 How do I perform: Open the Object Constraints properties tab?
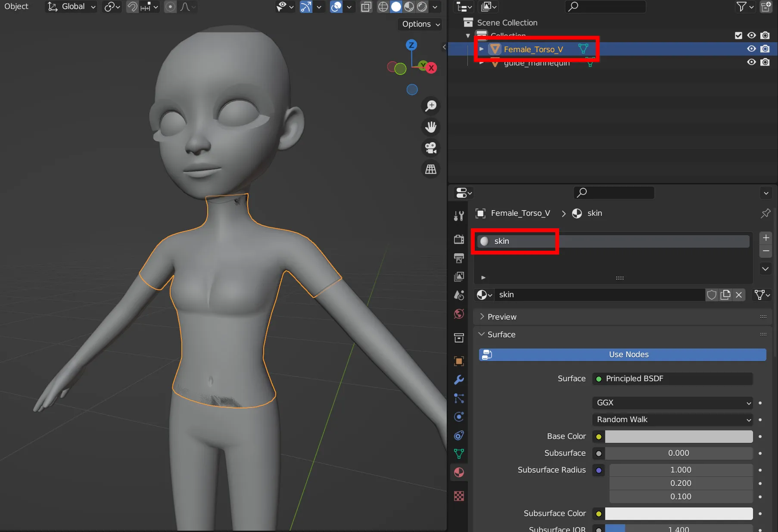coord(459,435)
